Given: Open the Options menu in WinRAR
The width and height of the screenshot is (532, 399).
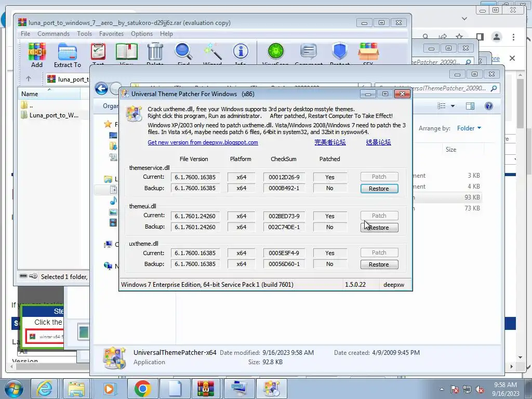Looking at the screenshot, I should pos(142,34).
